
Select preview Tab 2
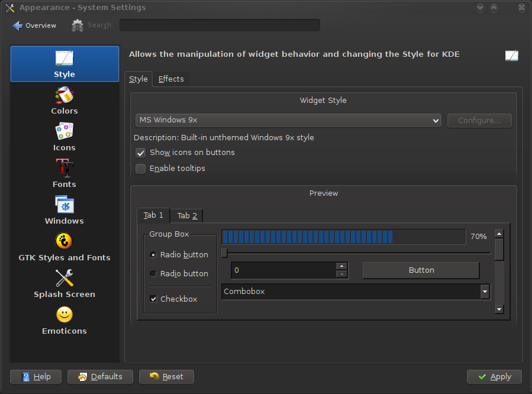(x=187, y=216)
